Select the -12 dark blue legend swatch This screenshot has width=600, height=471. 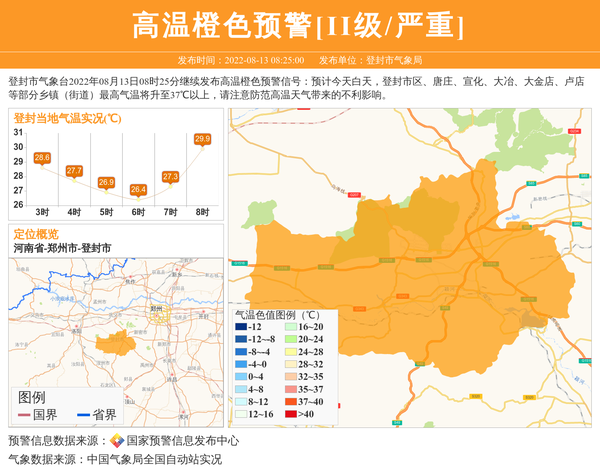pyautogui.click(x=241, y=327)
